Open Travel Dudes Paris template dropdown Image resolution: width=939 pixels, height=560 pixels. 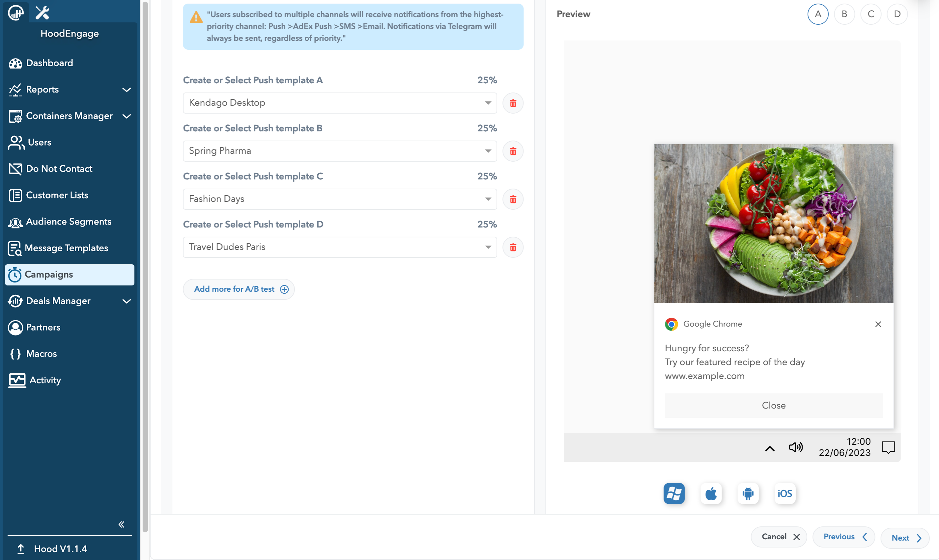(x=339, y=247)
